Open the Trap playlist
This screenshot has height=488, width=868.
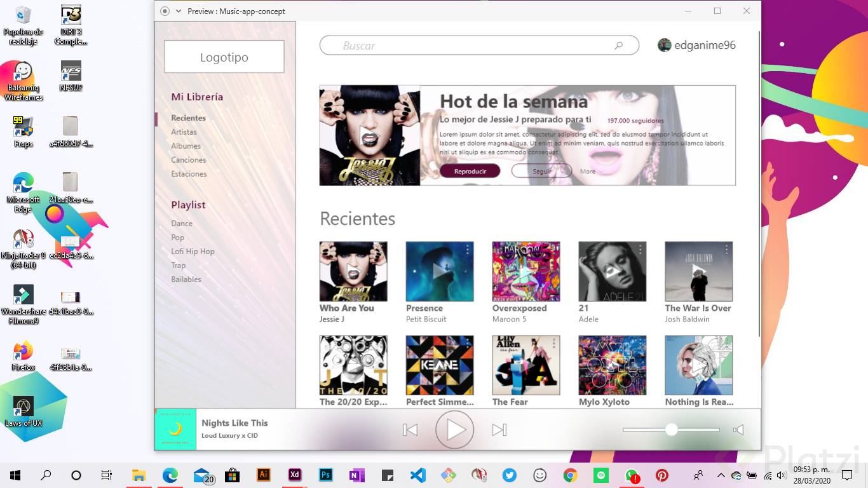tap(179, 266)
